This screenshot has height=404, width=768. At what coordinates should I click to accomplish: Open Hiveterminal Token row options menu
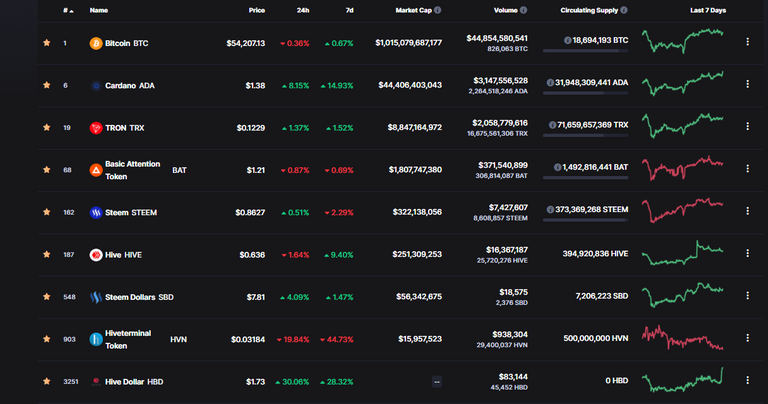point(747,338)
